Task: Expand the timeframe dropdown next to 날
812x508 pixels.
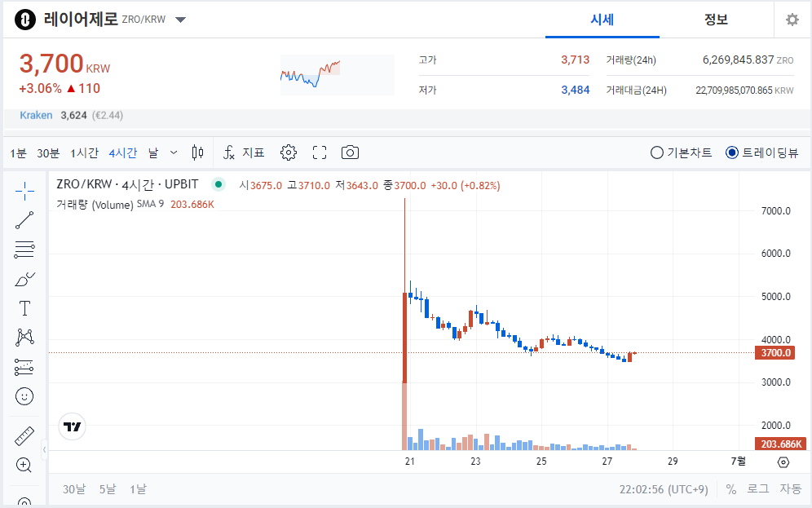Action: [x=173, y=152]
